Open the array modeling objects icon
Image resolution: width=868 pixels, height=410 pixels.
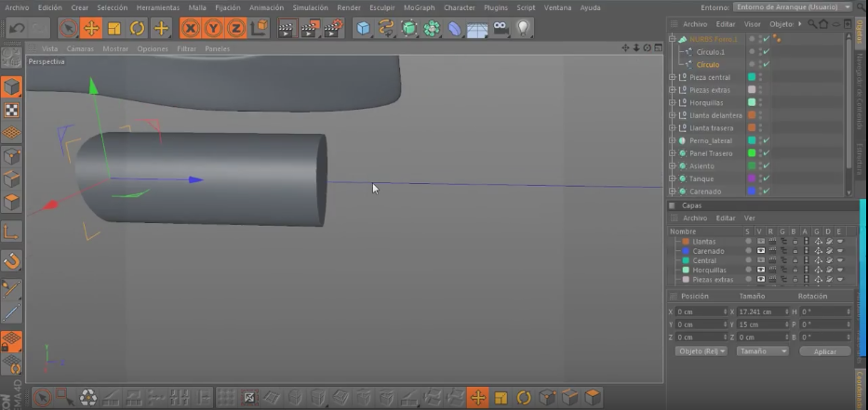pyautogui.click(x=432, y=28)
